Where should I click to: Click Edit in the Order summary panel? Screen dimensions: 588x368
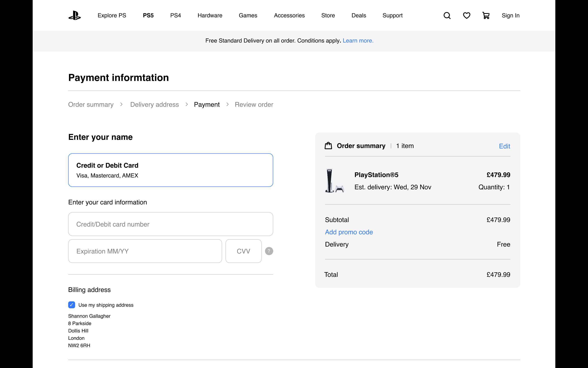click(x=504, y=146)
